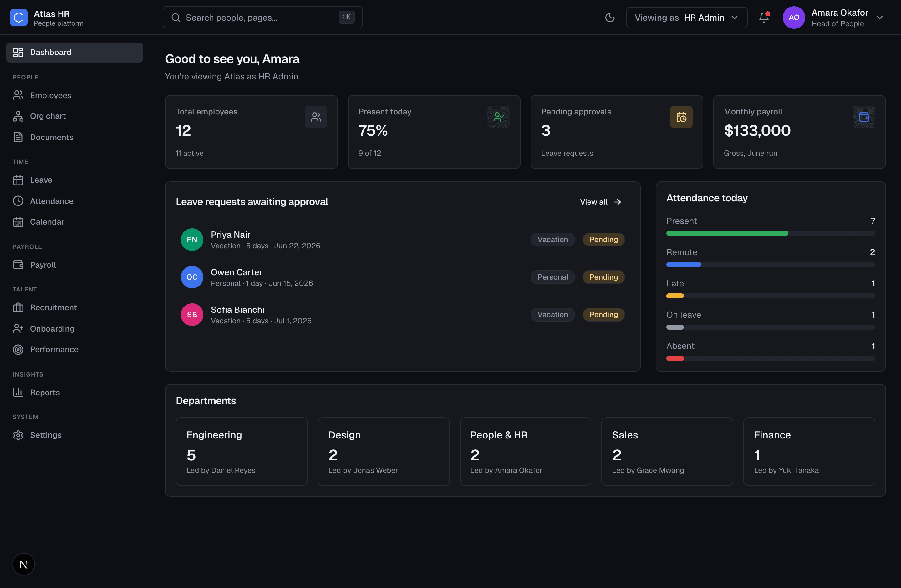
Task: Click the red Absent attendance bar
Action: pyautogui.click(x=675, y=359)
